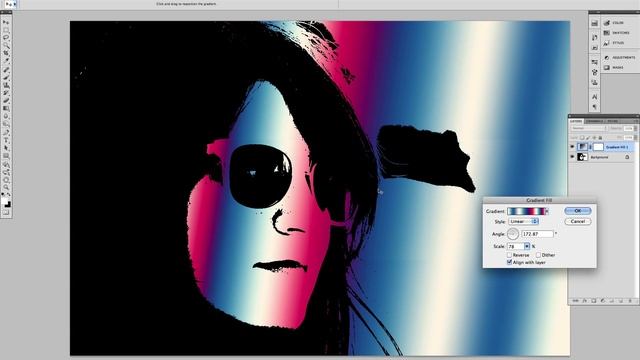The width and height of the screenshot is (640, 360).
Task: Click the Angle dial control
Action: pos(513,234)
